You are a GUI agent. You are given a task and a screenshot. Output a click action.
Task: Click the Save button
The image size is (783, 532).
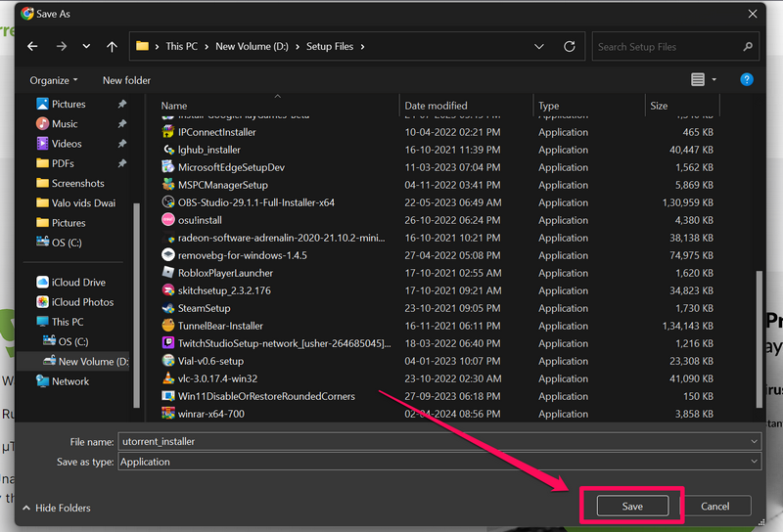(x=632, y=506)
